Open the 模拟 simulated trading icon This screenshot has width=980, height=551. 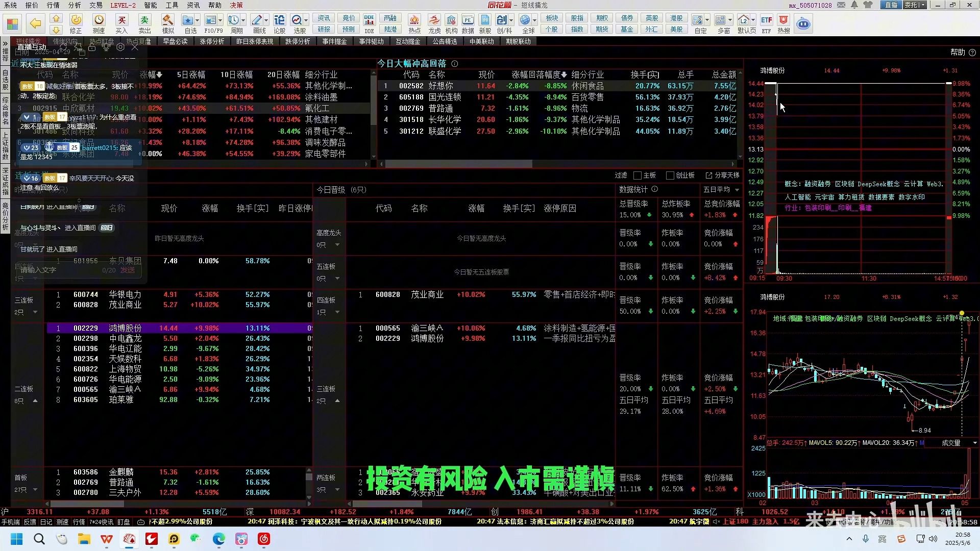tap(168, 21)
